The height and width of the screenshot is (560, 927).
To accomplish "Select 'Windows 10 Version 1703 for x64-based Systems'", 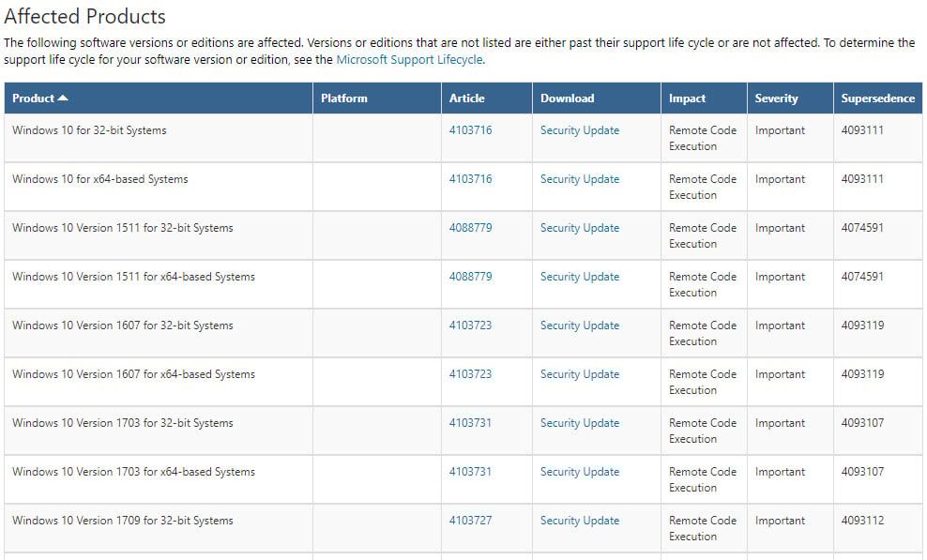I will pos(133,471).
